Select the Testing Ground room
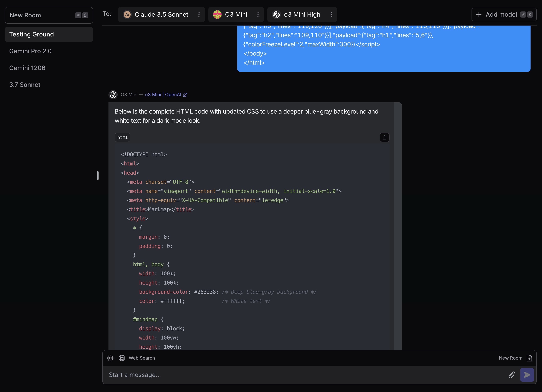The image size is (542, 392). coord(49,34)
